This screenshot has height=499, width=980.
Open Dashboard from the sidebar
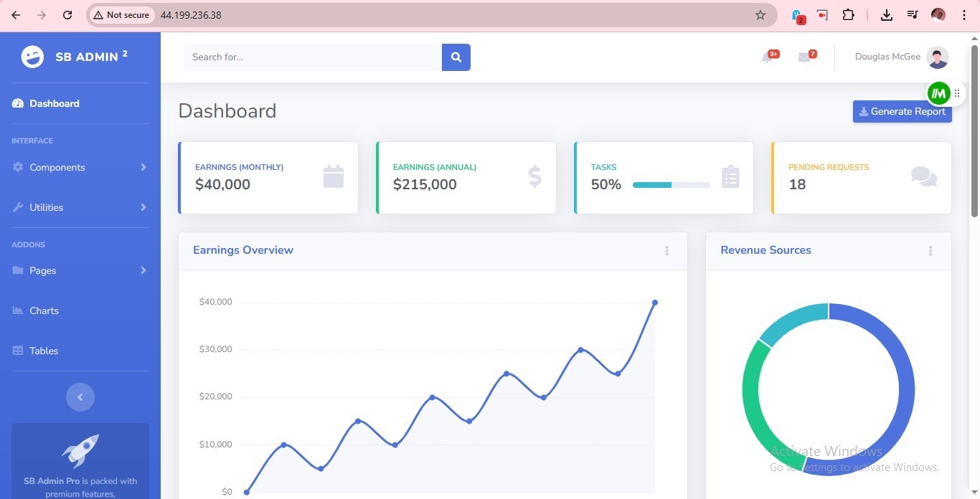tap(80, 104)
